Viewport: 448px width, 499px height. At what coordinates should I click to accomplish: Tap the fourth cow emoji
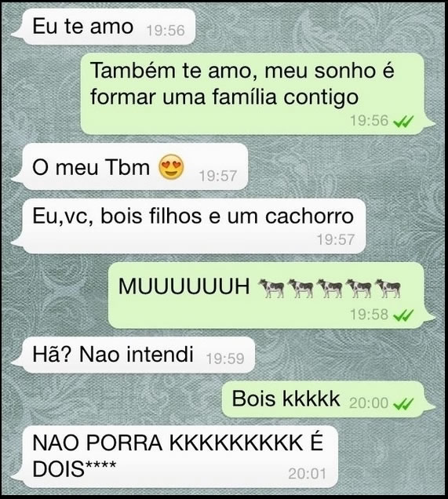point(359,288)
